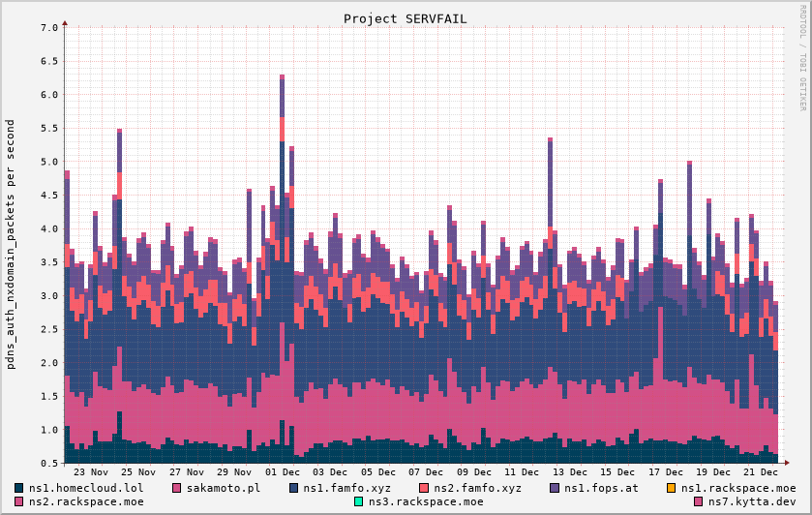This screenshot has height=515, width=812.
Task: Click the cyan ns3.rackspace.moe legend swatch
Action: pos(359,501)
